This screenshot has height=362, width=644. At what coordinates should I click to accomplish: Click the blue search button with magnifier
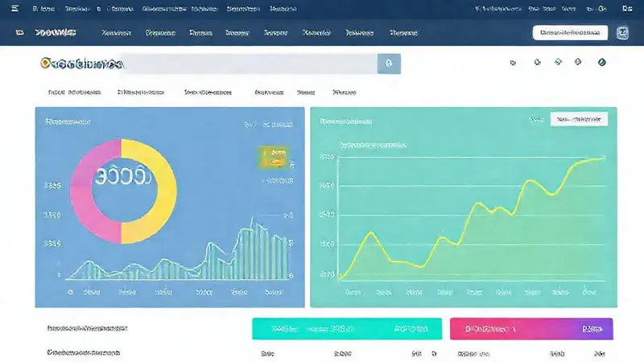[389, 64]
